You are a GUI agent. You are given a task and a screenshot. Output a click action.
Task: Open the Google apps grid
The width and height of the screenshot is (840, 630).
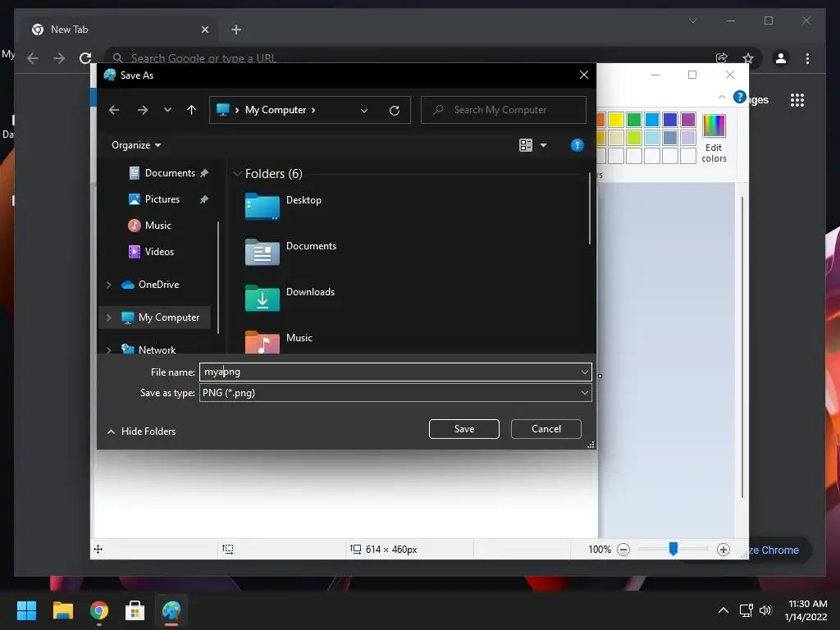797,100
